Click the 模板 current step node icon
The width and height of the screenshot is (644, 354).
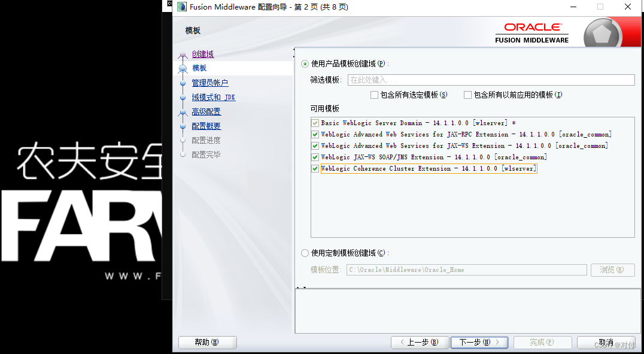point(183,69)
